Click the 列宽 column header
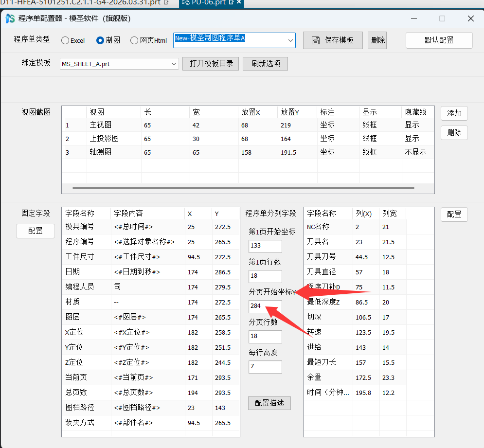Viewport: 484px width, 448px height. click(x=393, y=214)
